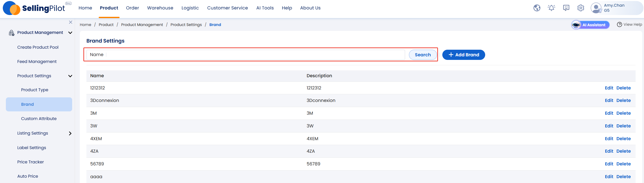The height and width of the screenshot is (183, 644).
Task: Edit the 3Dconnexion brand
Action: coord(609,100)
